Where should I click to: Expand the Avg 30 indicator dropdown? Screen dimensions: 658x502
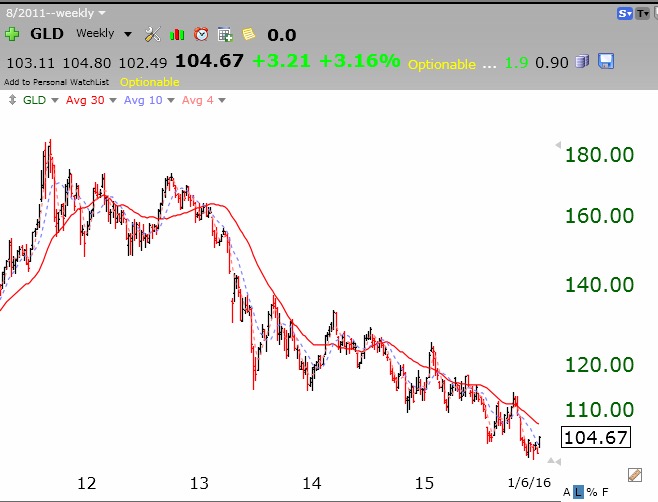[x=112, y=100]
